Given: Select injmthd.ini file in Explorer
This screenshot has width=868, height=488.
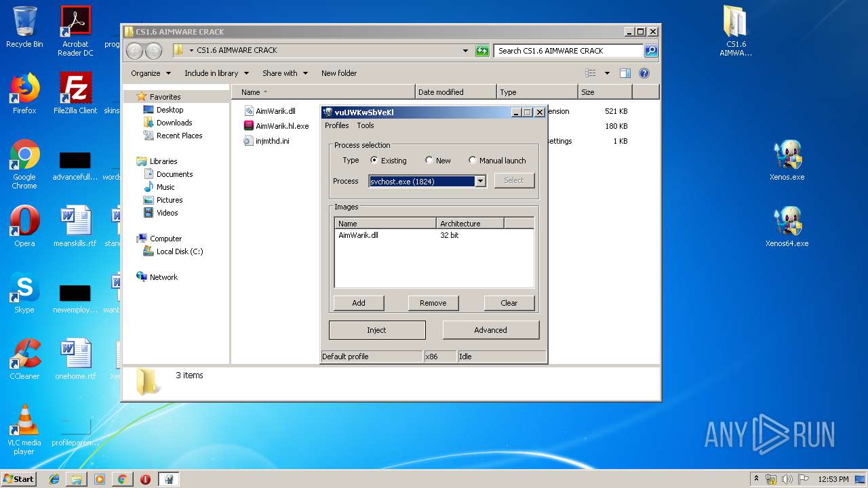Looking at the screenshot, I should pos(267,141).
